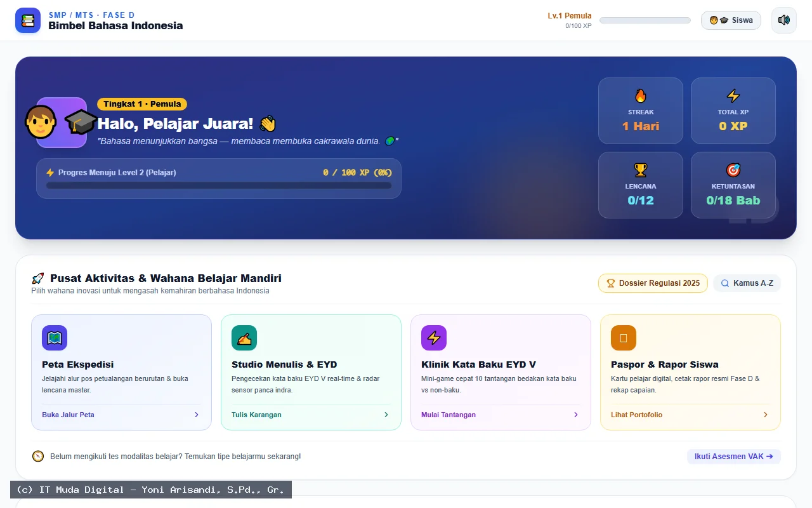Click Ikuti Asesmen VAK button
This screenshot has width=812, height=508.
734,456
